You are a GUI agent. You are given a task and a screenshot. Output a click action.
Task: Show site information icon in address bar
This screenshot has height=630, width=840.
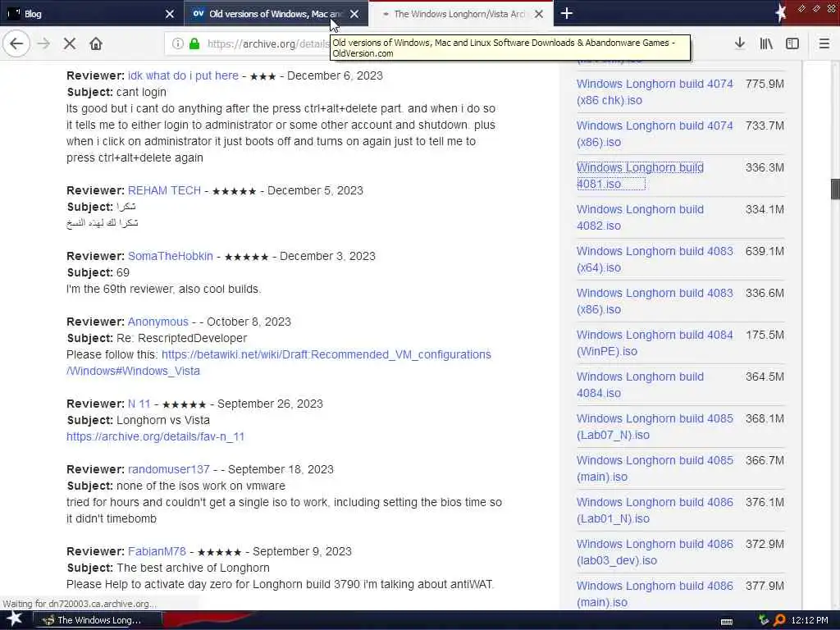tap(177, 43)
